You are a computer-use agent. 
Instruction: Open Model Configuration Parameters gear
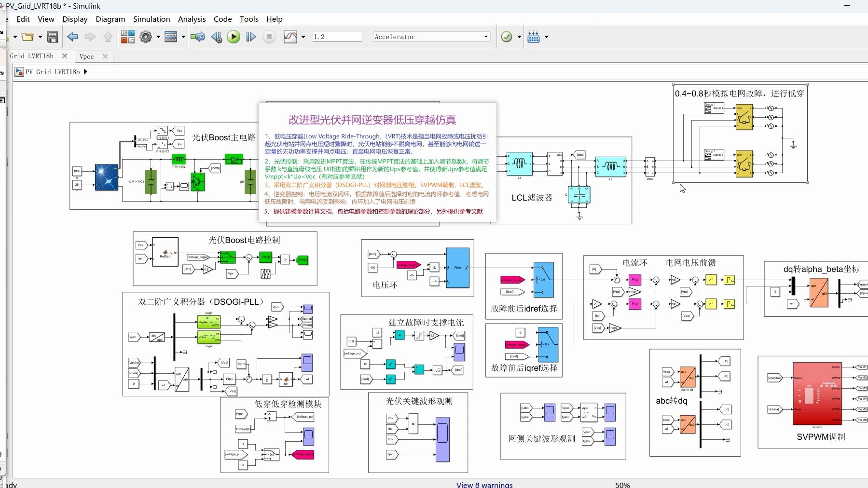[x=146, y=37]
